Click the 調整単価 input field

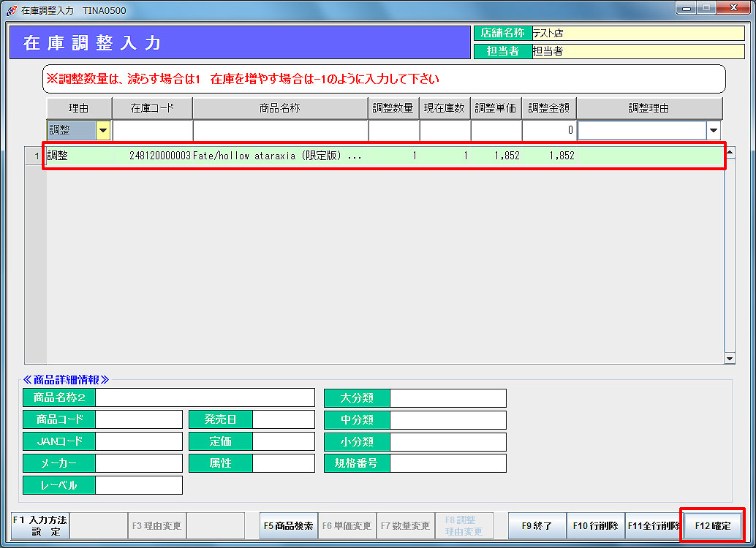[x=496, y=131]
